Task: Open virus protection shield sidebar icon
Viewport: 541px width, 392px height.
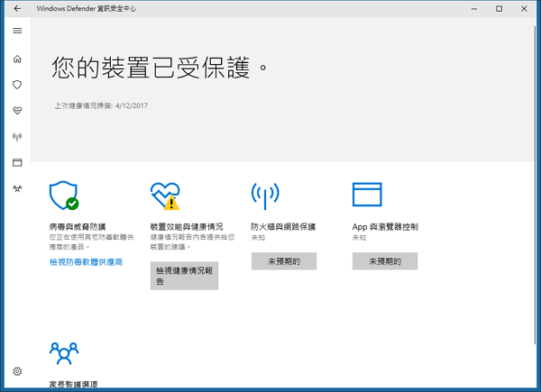Action: click(x=17, y=85)
